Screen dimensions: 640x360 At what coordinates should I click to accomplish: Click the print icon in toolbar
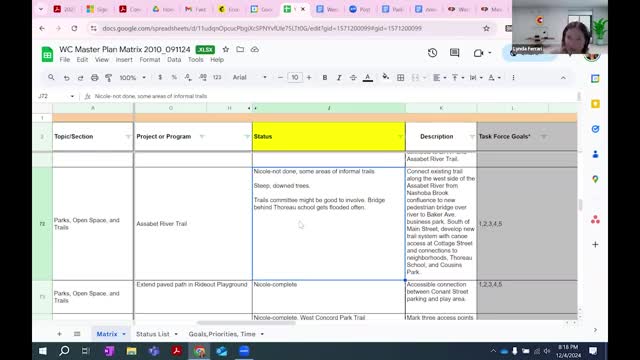tap(94, 78)
